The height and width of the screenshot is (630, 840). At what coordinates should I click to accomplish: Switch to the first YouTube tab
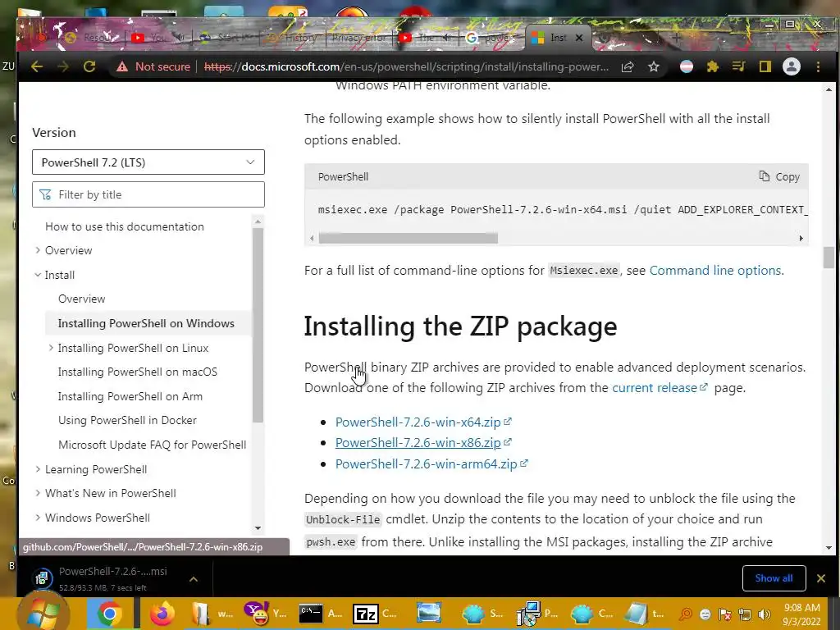[158, 38]
